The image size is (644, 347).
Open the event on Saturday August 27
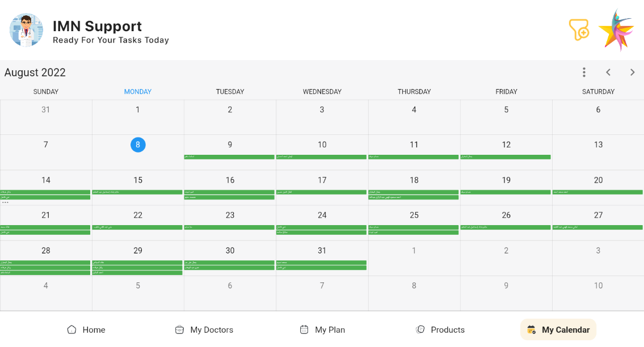click(x=598, y=227)
